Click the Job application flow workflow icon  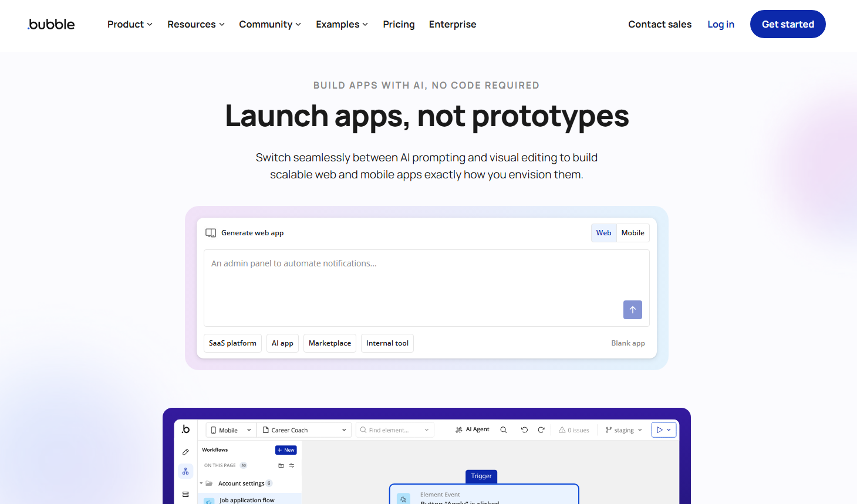(x=209, y=501)
